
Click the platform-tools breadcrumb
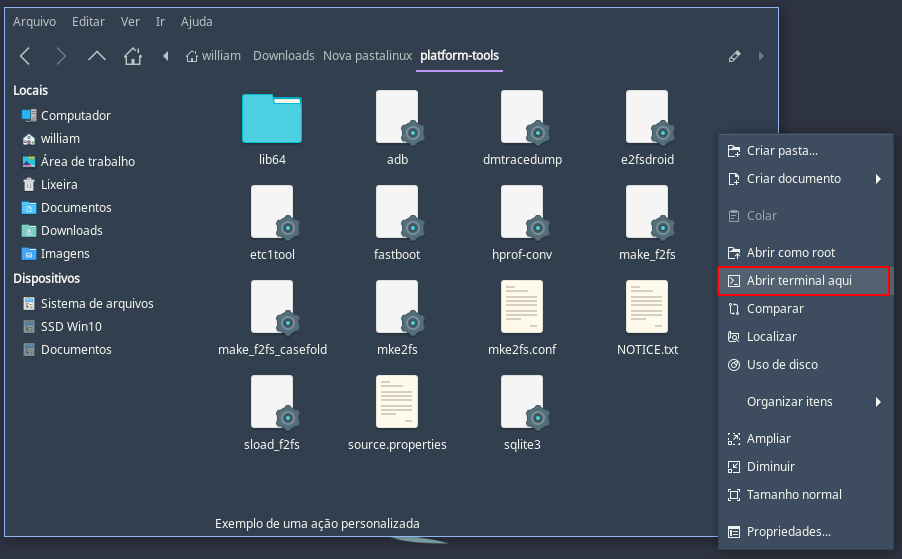click(x=460, y=56)
